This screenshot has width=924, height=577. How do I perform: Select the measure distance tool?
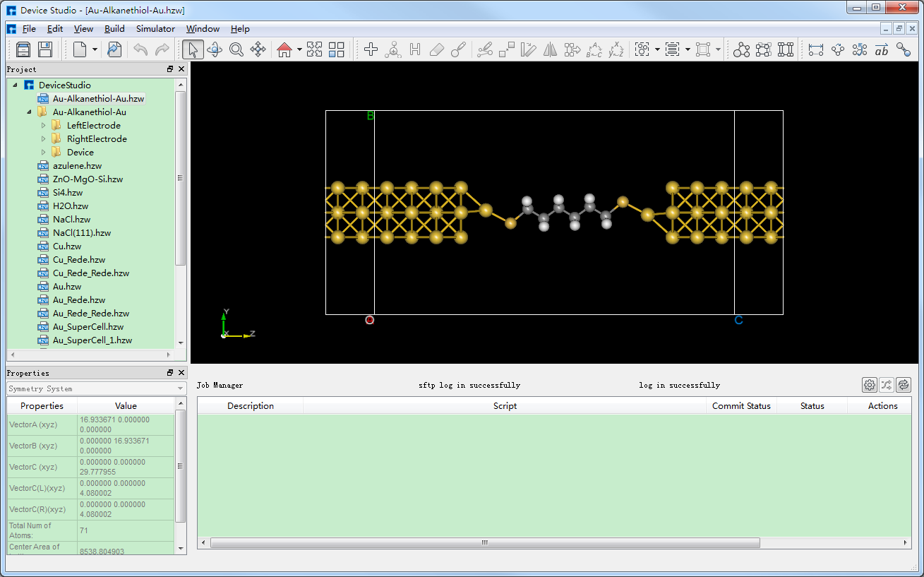(815, 49)
